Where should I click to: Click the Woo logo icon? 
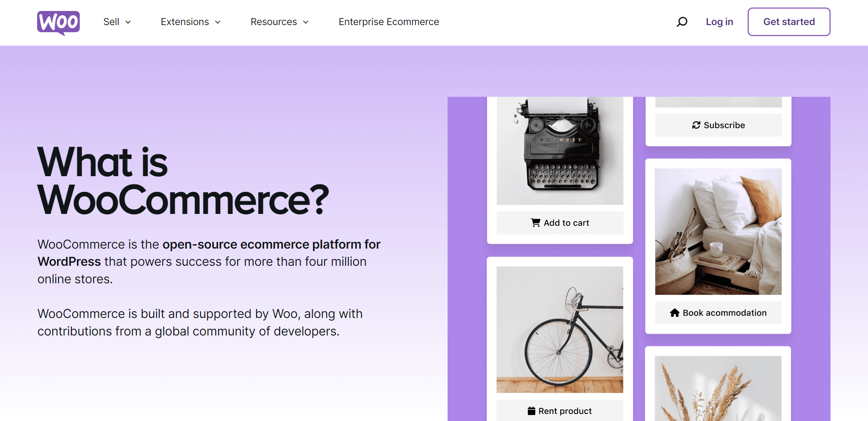coord(58,23)
